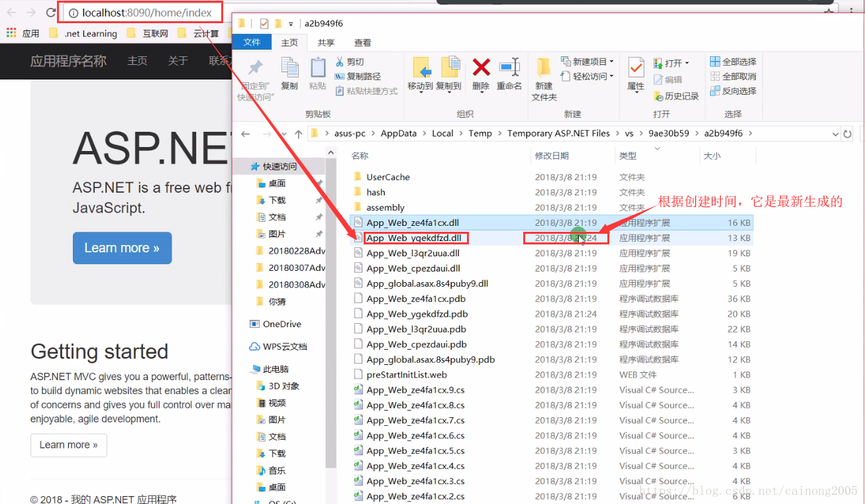Click 'Temporary ASP.NET Files' breadcrumb
Viewport: 865px width, 504px height.
tap(558, 133)
